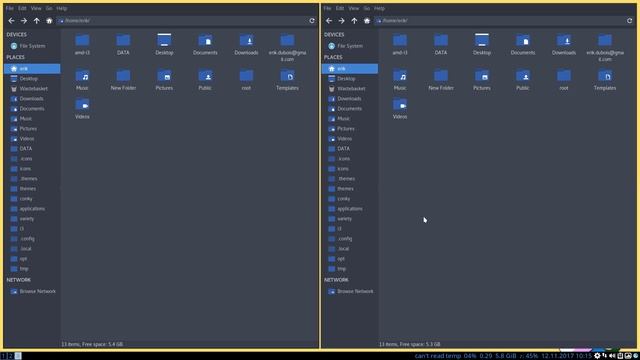This screenshot has height=360, width=640.
Task: Go forward in the left window
Action: pyautogui.click(x=24, y=20)
